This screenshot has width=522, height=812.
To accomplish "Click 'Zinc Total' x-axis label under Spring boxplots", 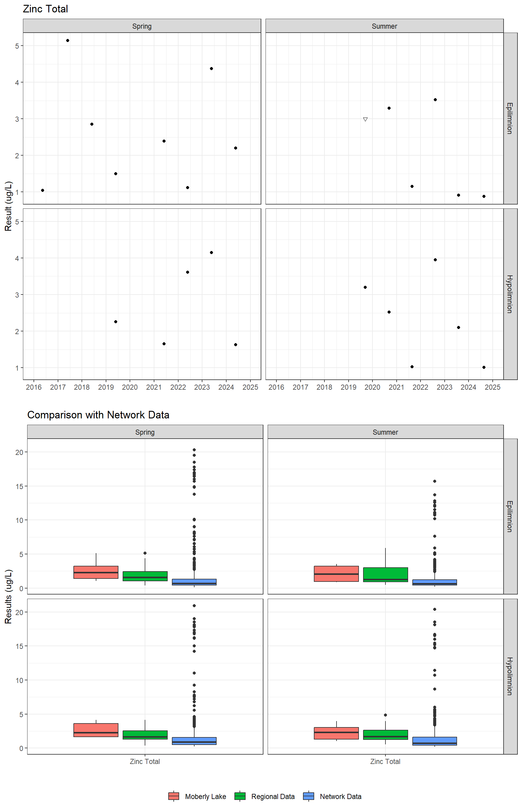I will pos(145,762).
